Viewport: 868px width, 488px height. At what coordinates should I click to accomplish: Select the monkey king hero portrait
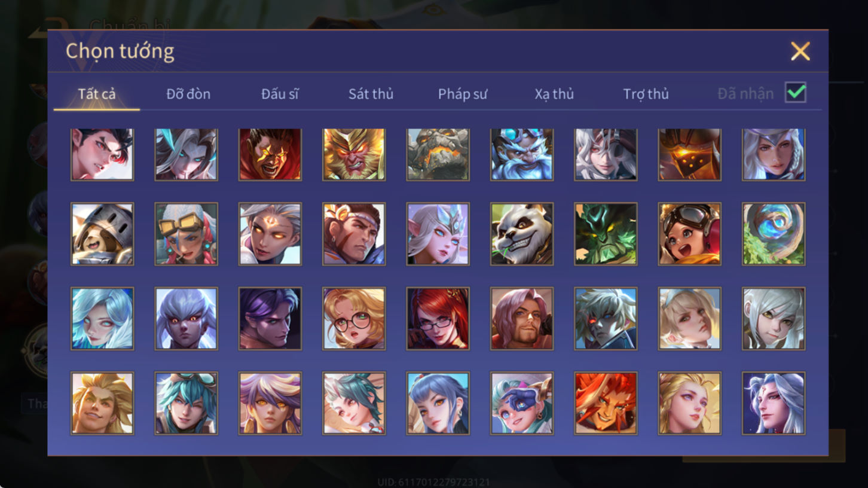click(354, 154)
